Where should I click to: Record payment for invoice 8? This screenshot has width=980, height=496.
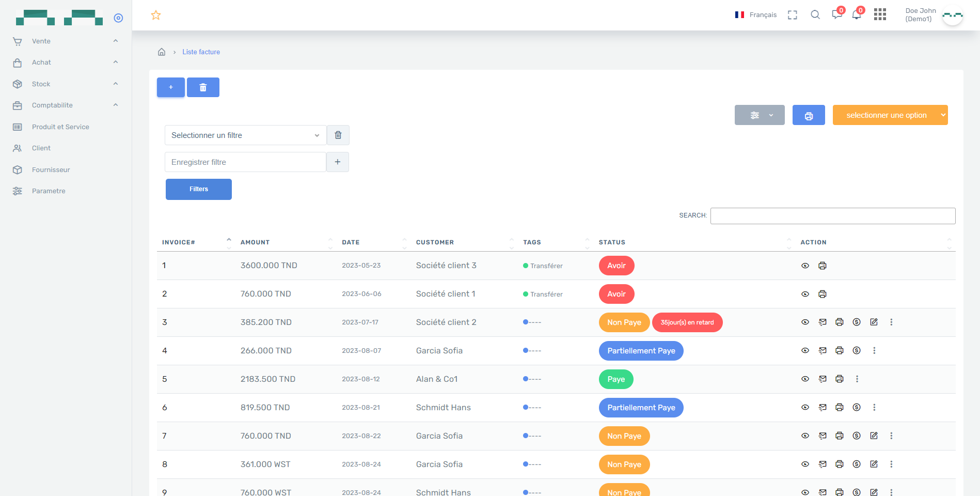click(857, 464)
